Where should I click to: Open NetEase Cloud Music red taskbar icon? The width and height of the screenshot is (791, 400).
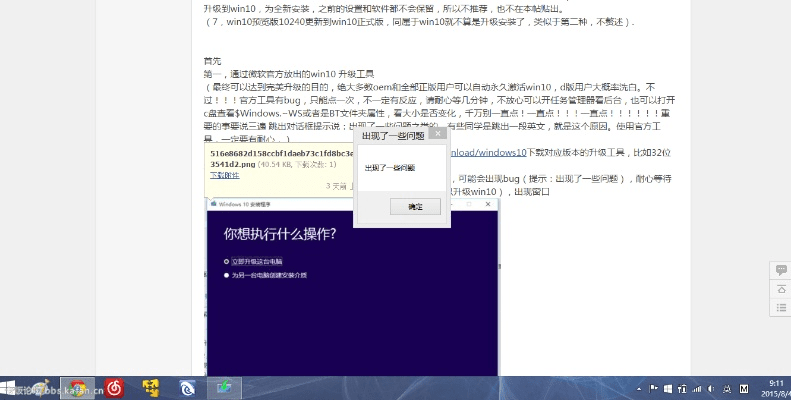tap(114, 388)
